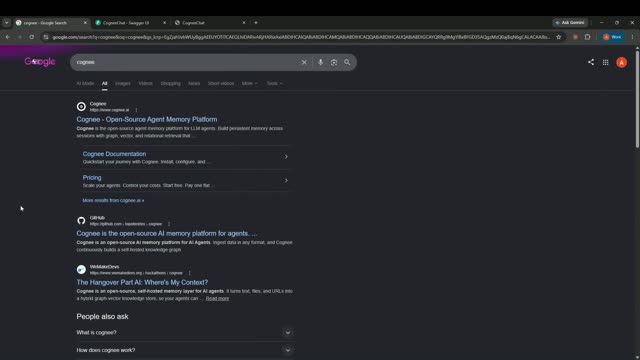This screenshot has height=360, width=640.
Task: Select the Videos tab
Action: coord(145,83)
